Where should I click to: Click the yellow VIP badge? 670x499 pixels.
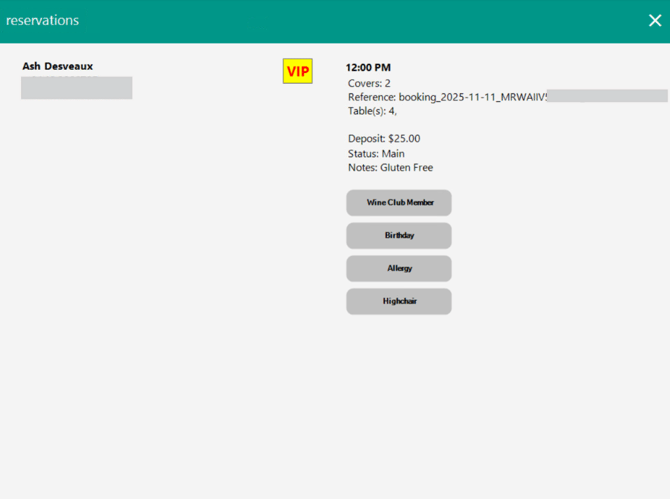(x=298, y=71)
